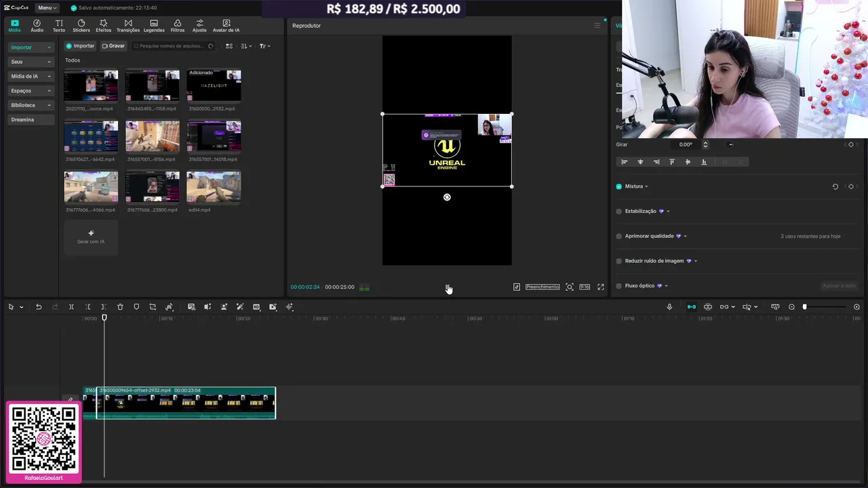Toggle auto snapping icon in timeline
Screen dimensions: 868x488
[x=708, y=307]
